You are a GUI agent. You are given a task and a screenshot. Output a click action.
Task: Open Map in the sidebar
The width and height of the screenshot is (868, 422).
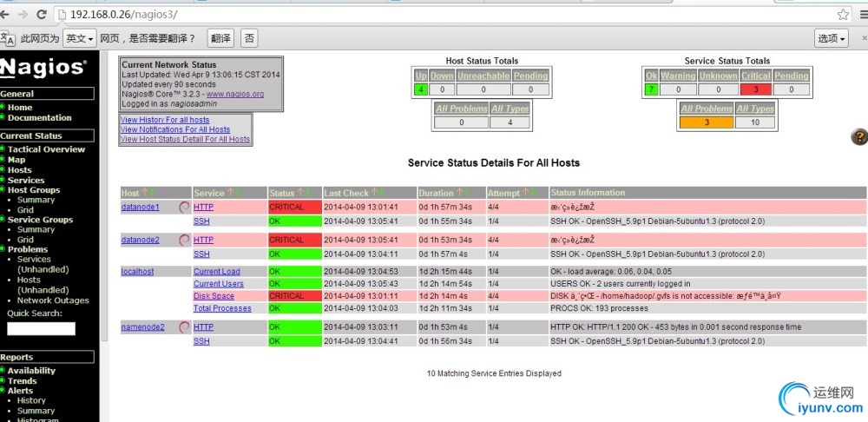[x=16, y=160]
